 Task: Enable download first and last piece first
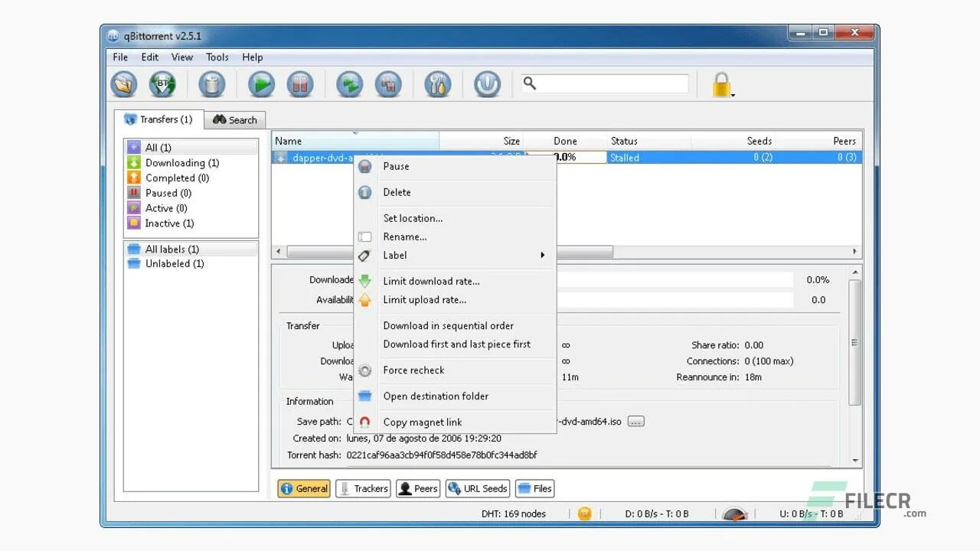click(x=456, y=344)
